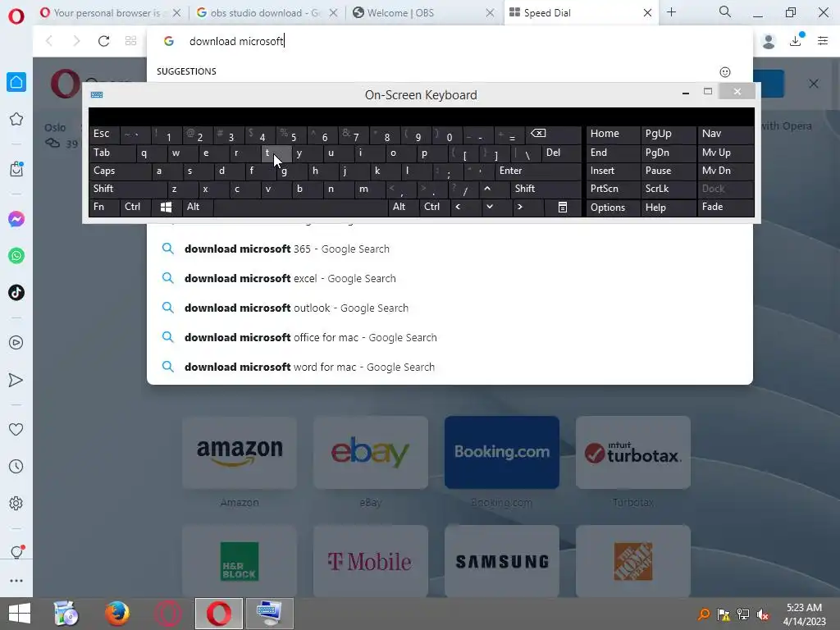The height and width of the screenshot is (630, 840).
Task: Toggle left Shift key on On-Screen Keyboard
Action: (128, 189)
